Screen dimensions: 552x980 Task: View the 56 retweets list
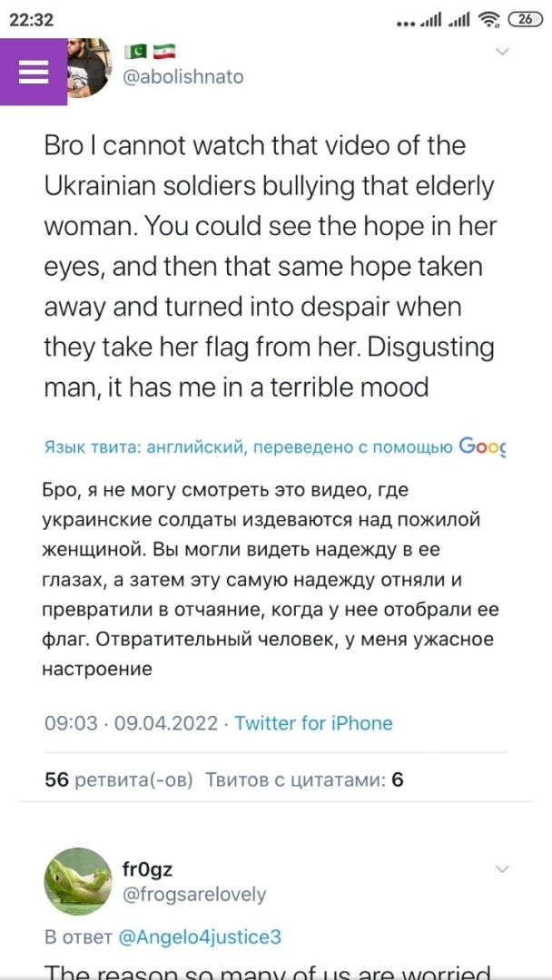(119, 779)
